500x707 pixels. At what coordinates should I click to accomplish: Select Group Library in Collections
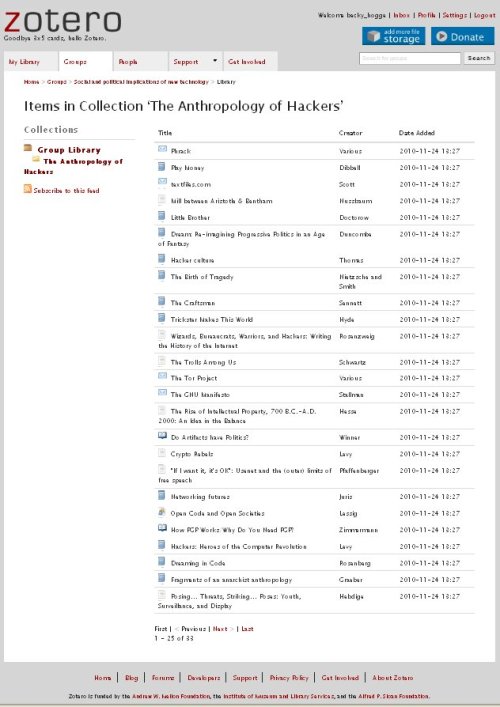tap(69, 150)
